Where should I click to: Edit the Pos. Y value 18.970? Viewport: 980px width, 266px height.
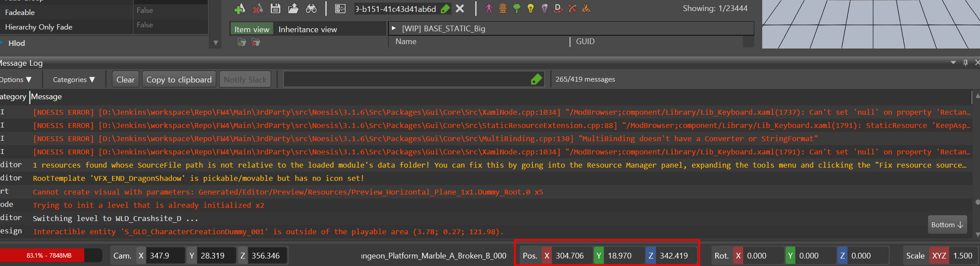click(624, 256)
